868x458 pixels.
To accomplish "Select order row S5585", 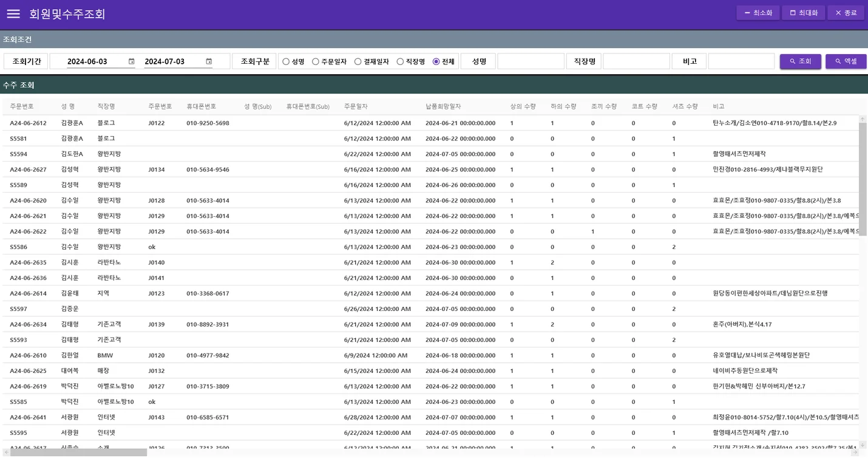I will click(430, 402).
